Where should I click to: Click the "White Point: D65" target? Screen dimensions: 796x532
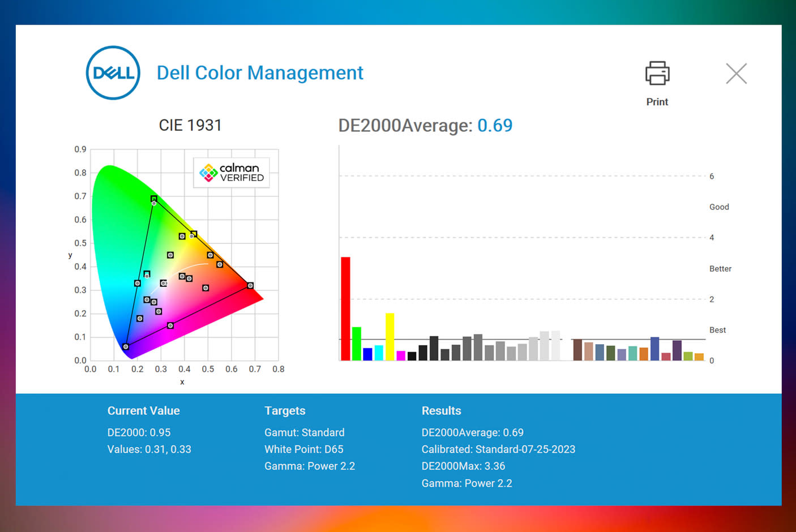click(303, 449)
